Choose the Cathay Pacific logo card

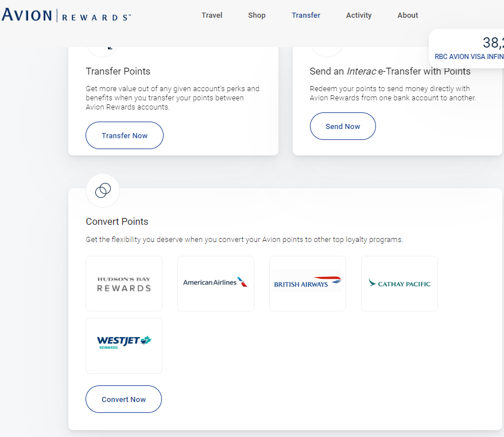coord(399,283)
